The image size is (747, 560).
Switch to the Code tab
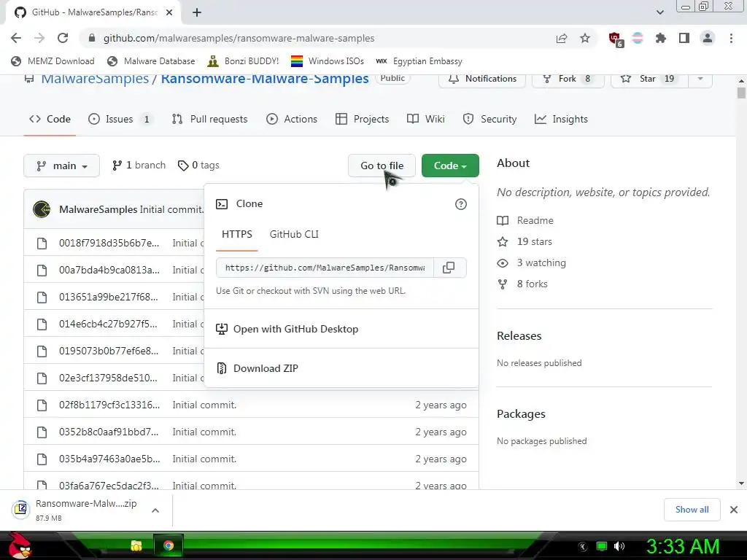[50, 119]
